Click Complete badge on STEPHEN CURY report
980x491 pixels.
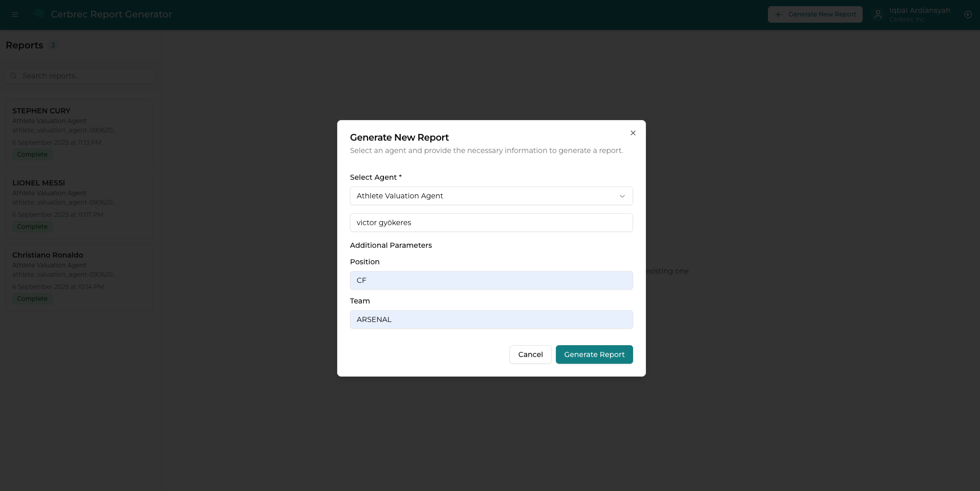pyautogui.click(x=32, y=155)
